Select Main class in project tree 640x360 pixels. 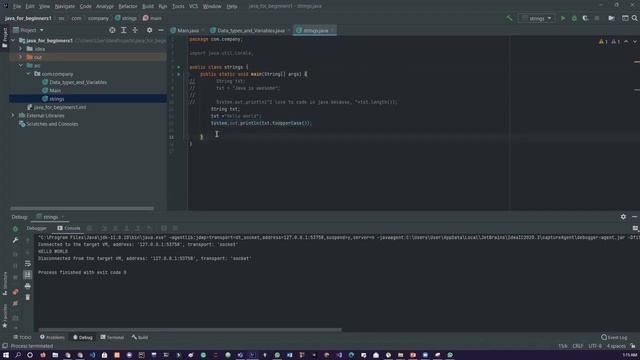pos(51,91)
